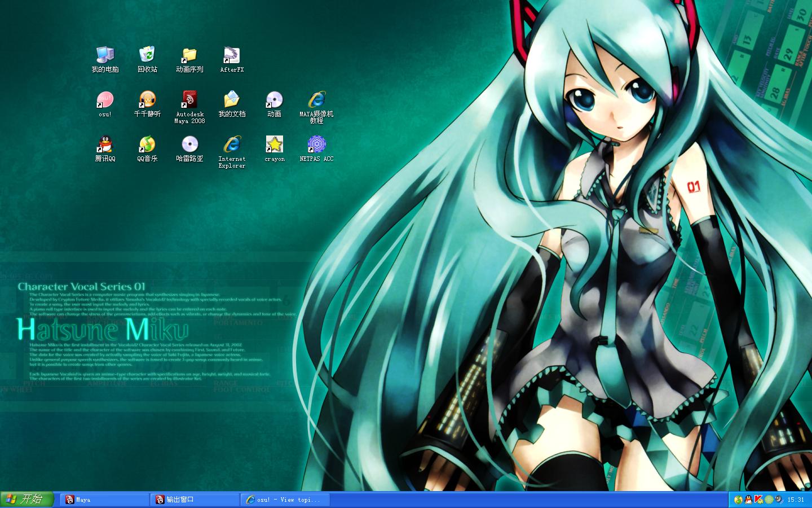
Task: Select the QQ音乐 desktop shortcut
Action: tap(147, 149)
